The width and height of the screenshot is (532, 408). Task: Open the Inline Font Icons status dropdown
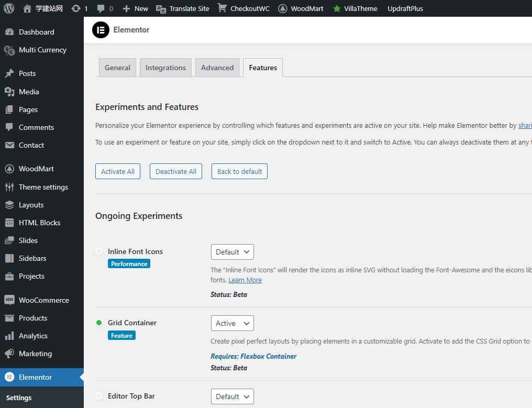[232, 252]
